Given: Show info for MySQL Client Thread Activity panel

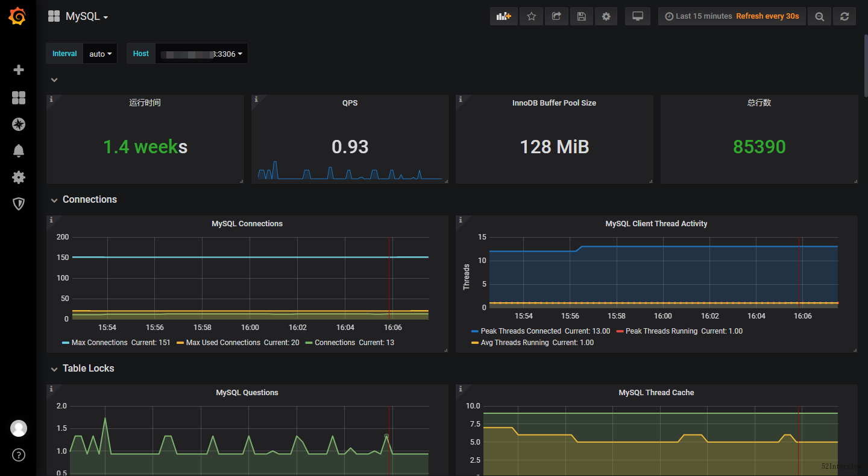Looking at the screenshot, I should click(461, 220).
